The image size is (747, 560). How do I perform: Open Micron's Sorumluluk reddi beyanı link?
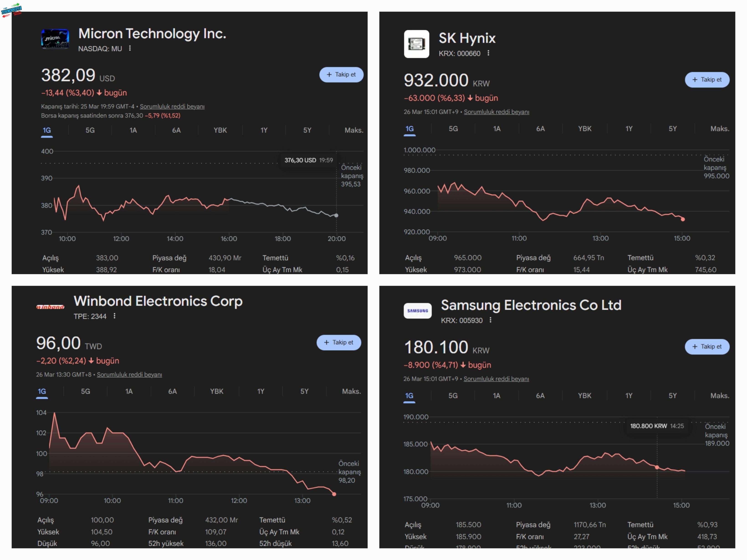point(172,107)
